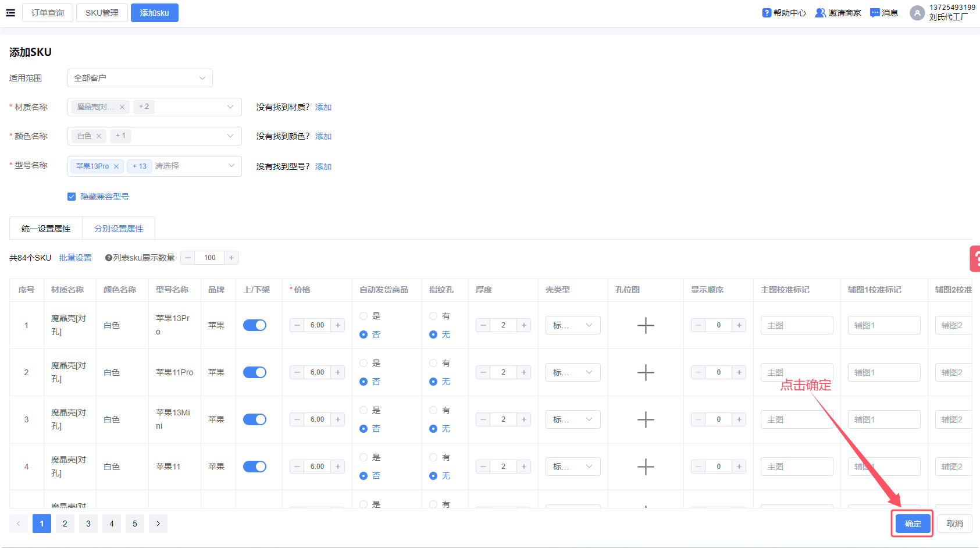This screenshot has width=980, height=548.
Task: Click the list SKU display count help icon
Action: pyautogui.click(x=108, y=258)
